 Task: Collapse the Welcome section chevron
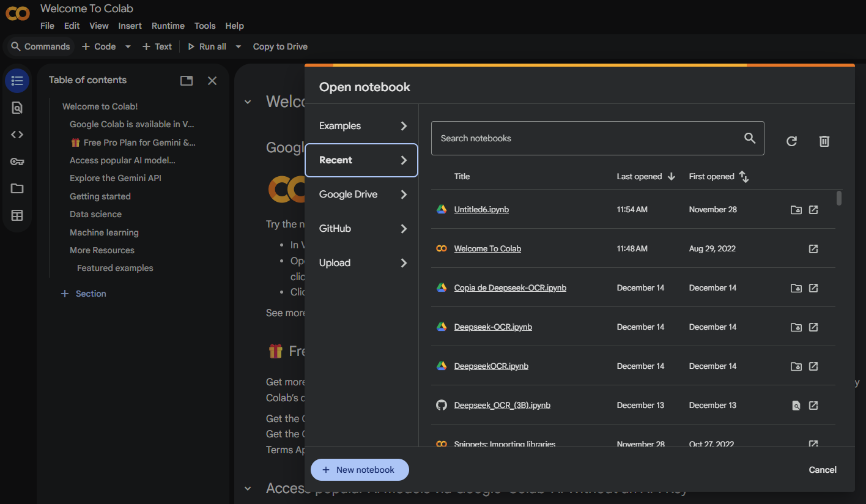[x=248, y=102]
